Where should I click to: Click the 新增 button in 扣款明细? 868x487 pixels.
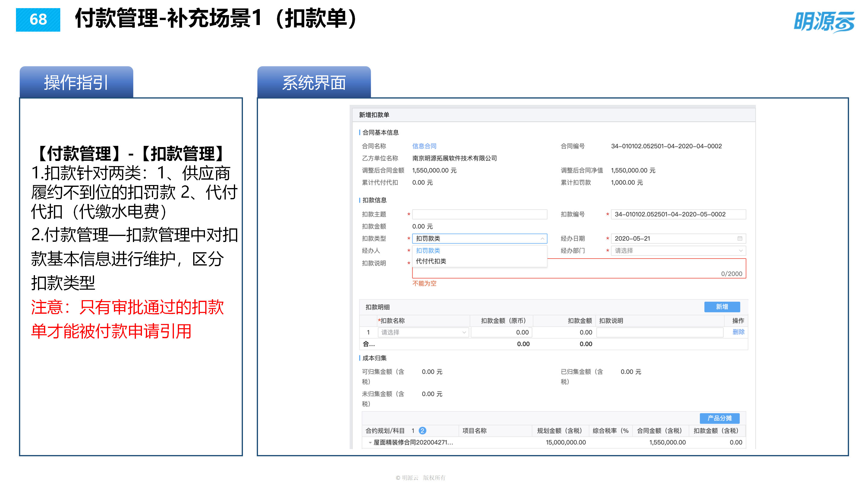[722, 307]
